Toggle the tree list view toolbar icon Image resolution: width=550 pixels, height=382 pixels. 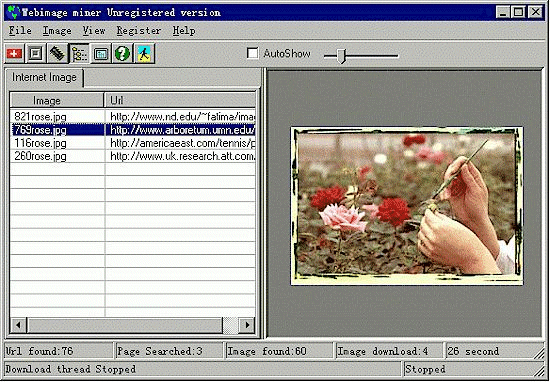point(79,54)
